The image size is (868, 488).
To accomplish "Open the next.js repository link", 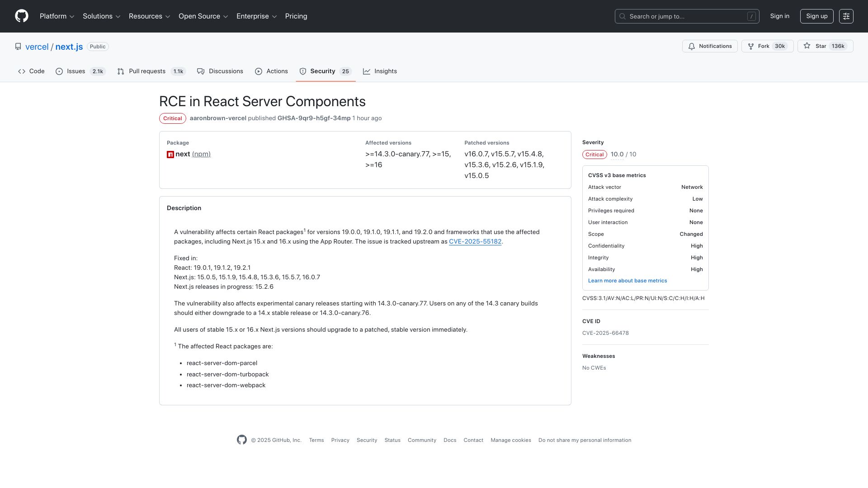I will [69, 47].
